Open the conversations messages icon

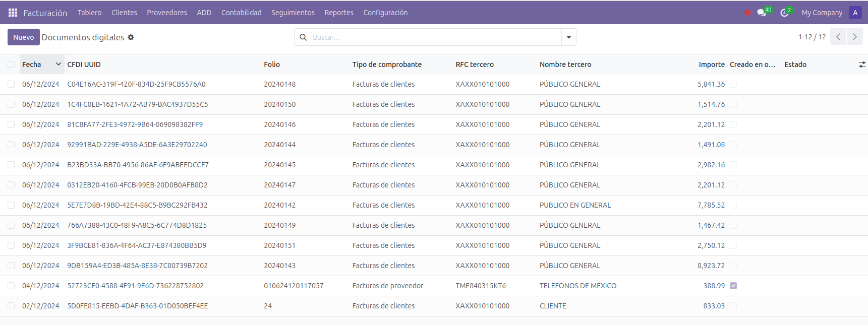coord(762,13)
